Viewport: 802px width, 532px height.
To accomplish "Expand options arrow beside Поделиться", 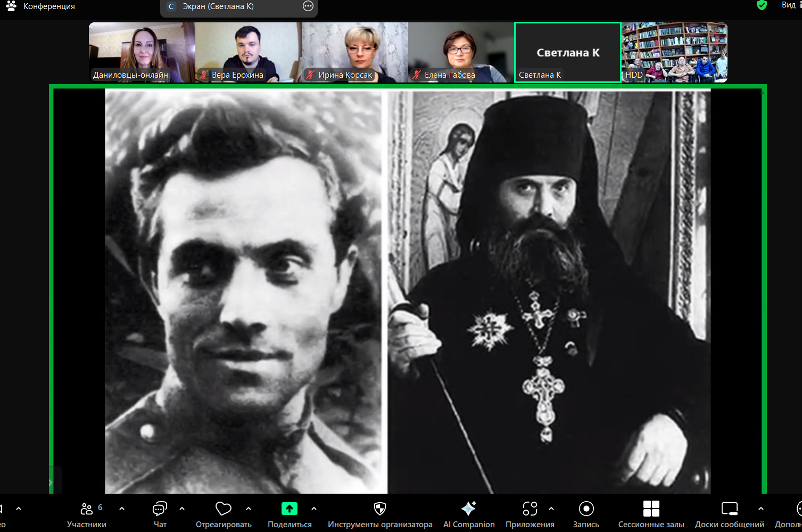I will click(x=314, y=509).
